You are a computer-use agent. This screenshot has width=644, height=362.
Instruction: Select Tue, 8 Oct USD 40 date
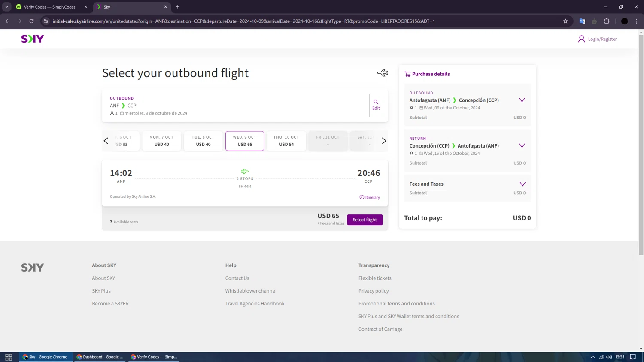pos(203,141)
